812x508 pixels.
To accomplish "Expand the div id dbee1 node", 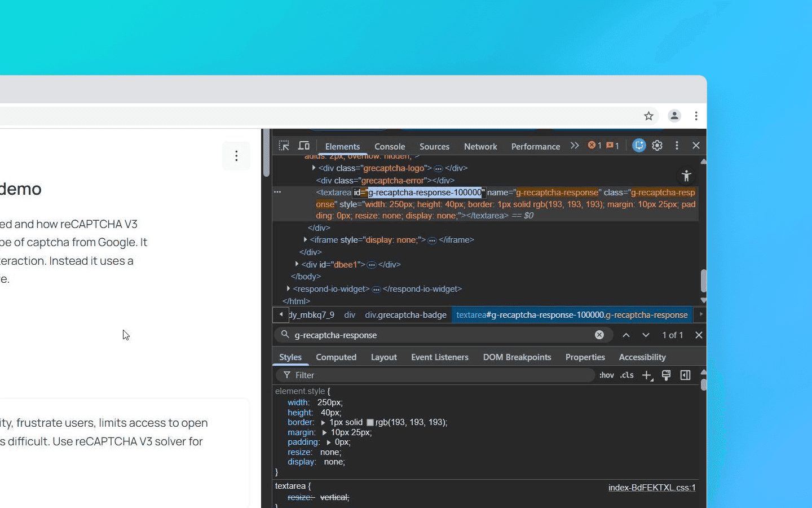I will click(297, 264).
